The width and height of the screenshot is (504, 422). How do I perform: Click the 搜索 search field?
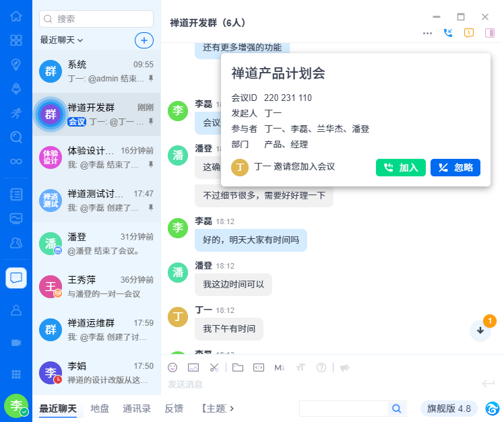point(96,19)
